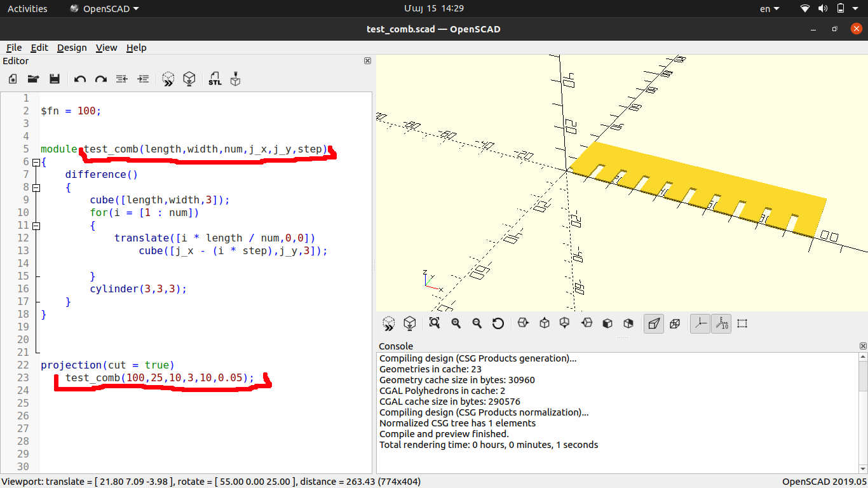The image size is (868, 488).
Task: Reset the 3D view
Action: tap(498, 323)
